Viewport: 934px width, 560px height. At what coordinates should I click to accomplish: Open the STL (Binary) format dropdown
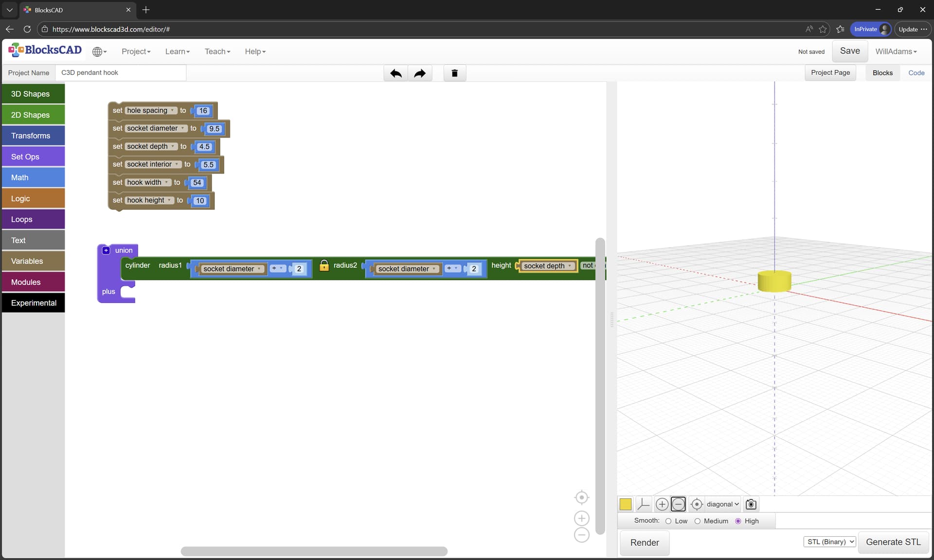(x=829, y=542)
